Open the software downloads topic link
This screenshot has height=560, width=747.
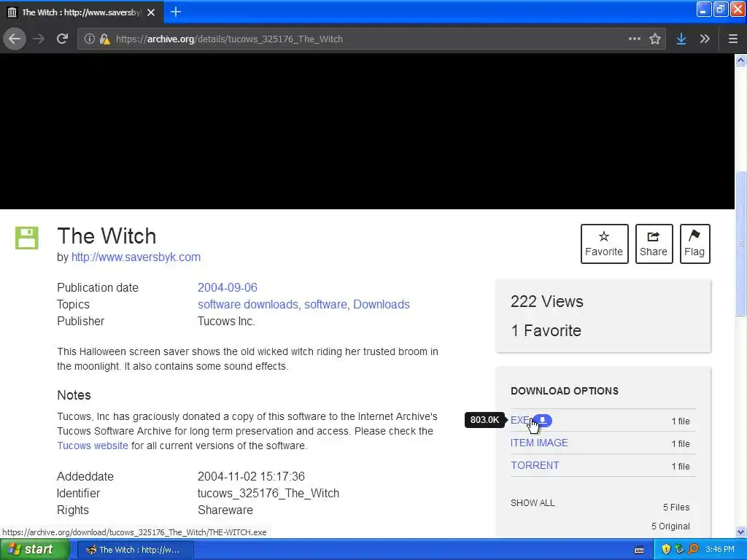tap(248, 304)
